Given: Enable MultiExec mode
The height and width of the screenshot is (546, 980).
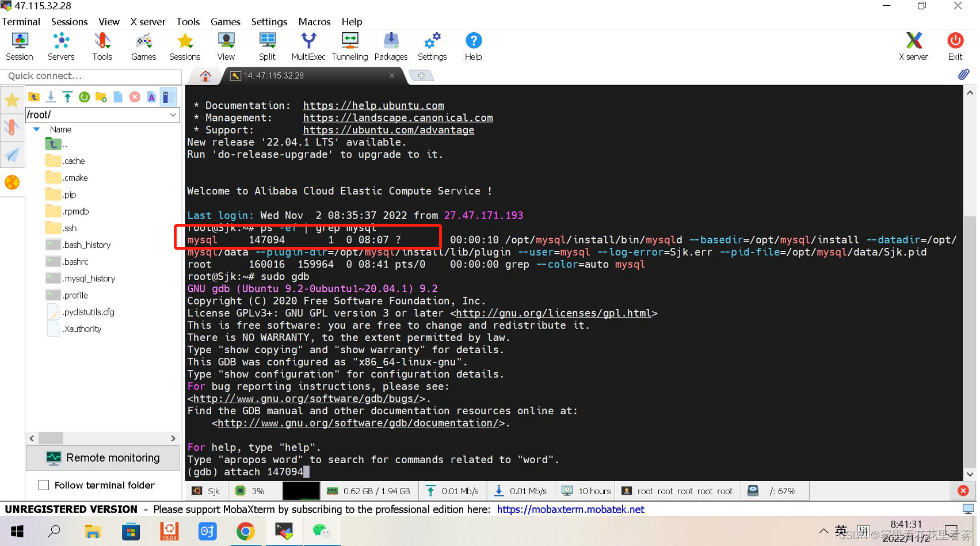Looking at the screenshot, I should [x=308, y=46].
